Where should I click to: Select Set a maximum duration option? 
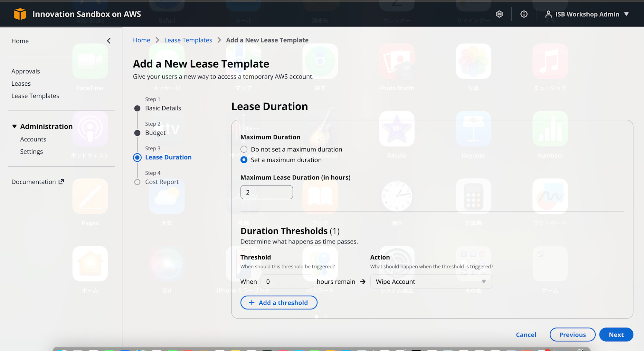[x=244, y=160]
